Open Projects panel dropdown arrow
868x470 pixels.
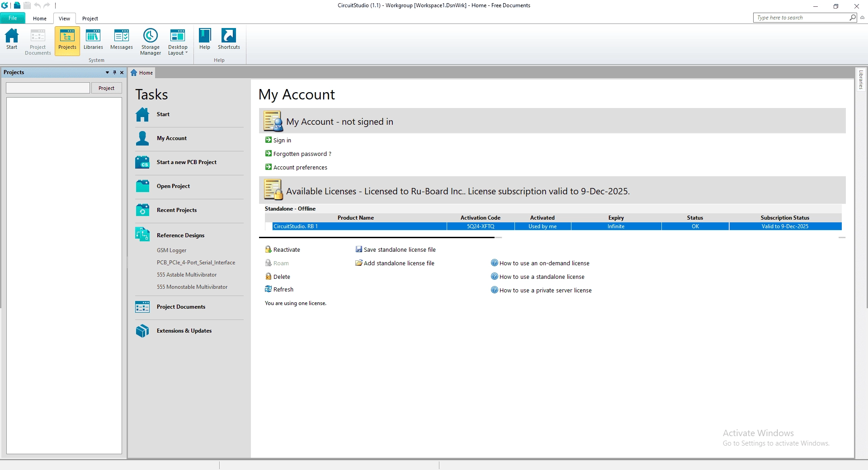107,72
